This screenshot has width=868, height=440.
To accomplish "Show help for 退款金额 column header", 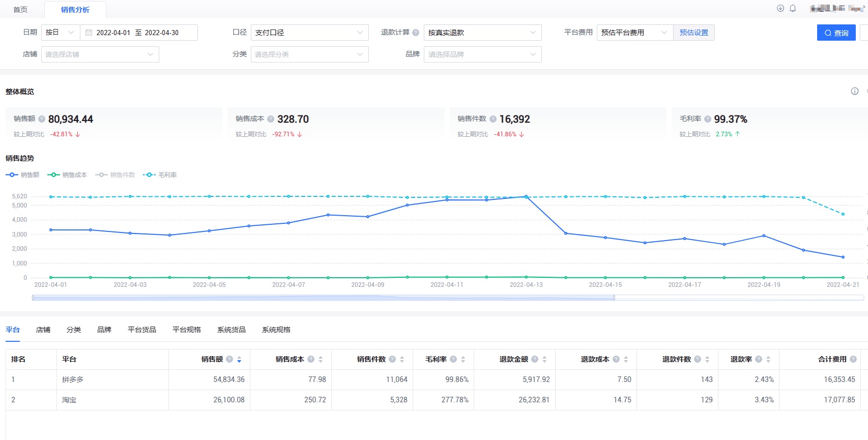I will [535, 359].
